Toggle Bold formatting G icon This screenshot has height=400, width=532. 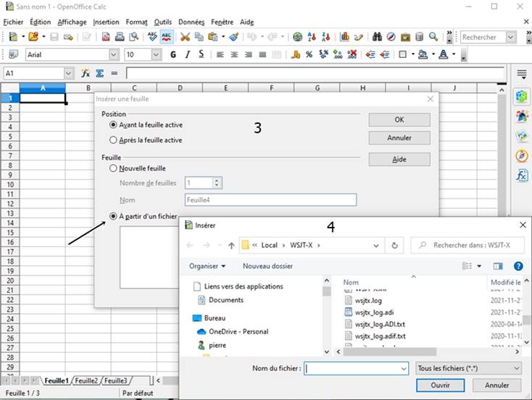[173, 54]
